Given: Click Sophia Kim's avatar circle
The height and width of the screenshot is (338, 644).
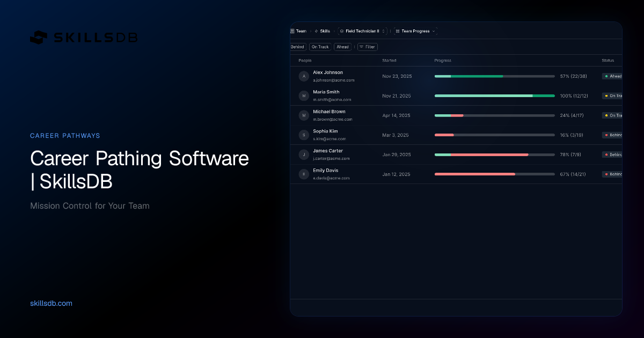Looking at the screenshot, I should click(304, 135).
